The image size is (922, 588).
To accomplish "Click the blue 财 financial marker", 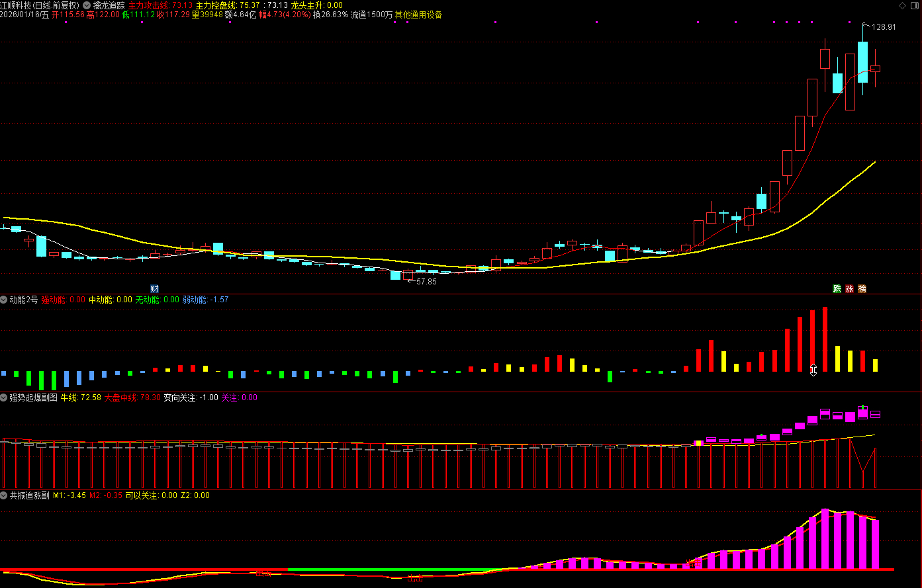I will 154,288.
